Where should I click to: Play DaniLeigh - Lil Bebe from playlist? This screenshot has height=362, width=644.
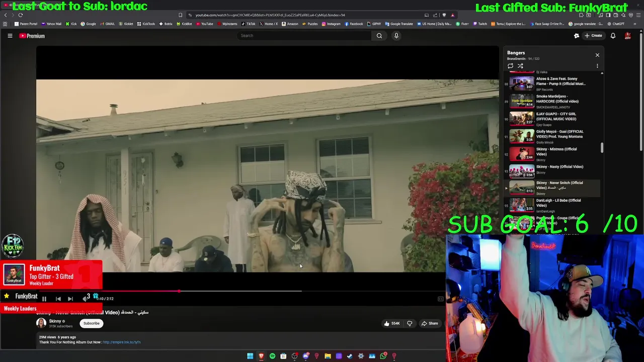click(x=552, y=205)
